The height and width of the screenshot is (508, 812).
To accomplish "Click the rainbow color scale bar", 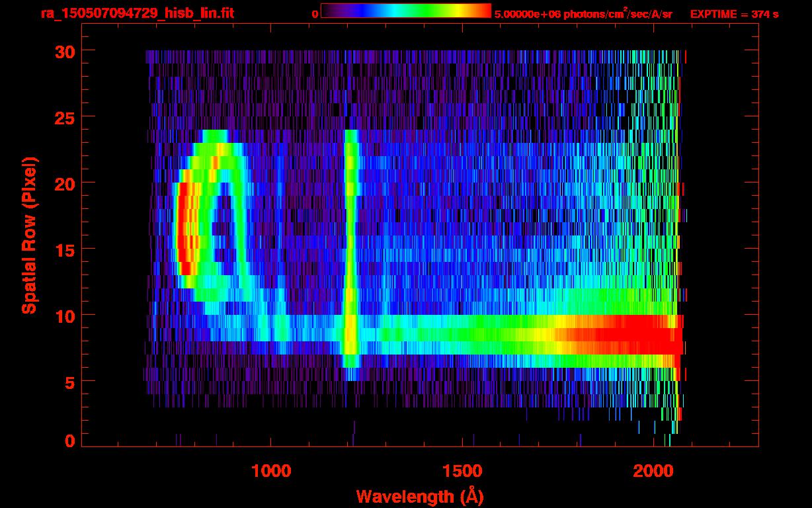I will pos(405,11).
